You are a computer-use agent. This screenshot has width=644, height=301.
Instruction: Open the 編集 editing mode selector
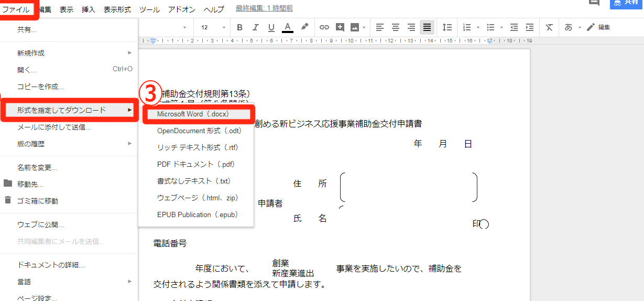pos(598,27)
